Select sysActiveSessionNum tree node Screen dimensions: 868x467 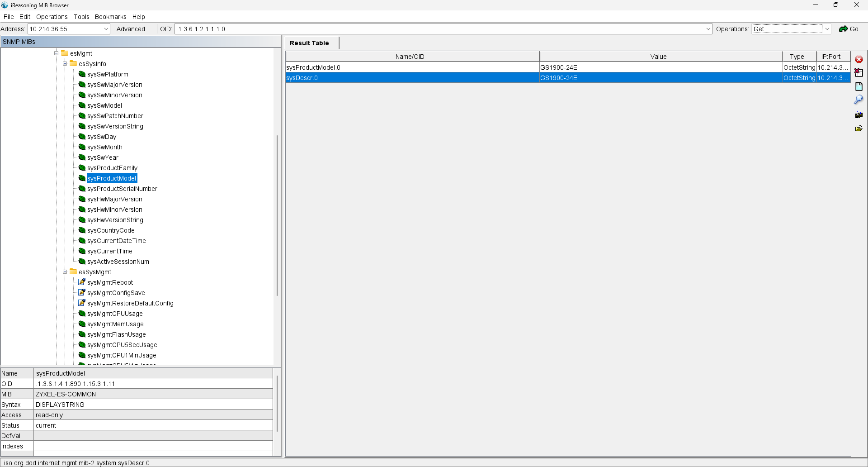118,262
